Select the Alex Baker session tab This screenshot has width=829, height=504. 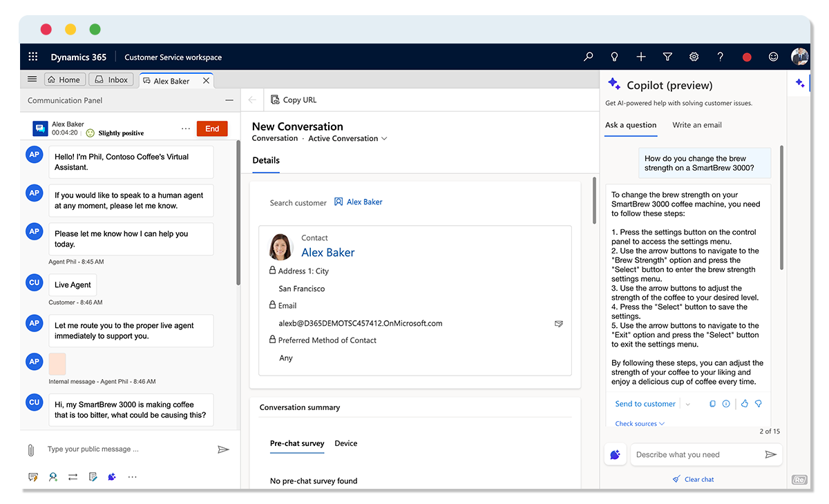pyautogui.click(x=171, y=81)
